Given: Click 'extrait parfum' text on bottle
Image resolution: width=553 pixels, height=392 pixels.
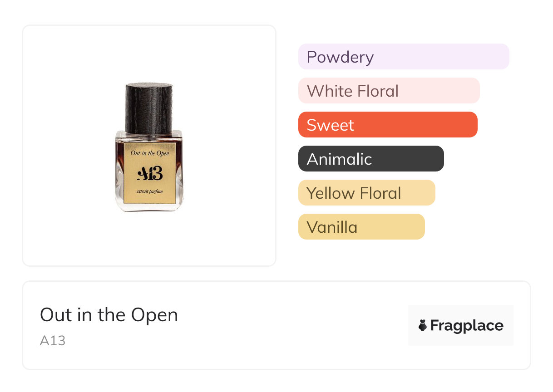Looking at the screenshot, I should [x=149, y=193].
